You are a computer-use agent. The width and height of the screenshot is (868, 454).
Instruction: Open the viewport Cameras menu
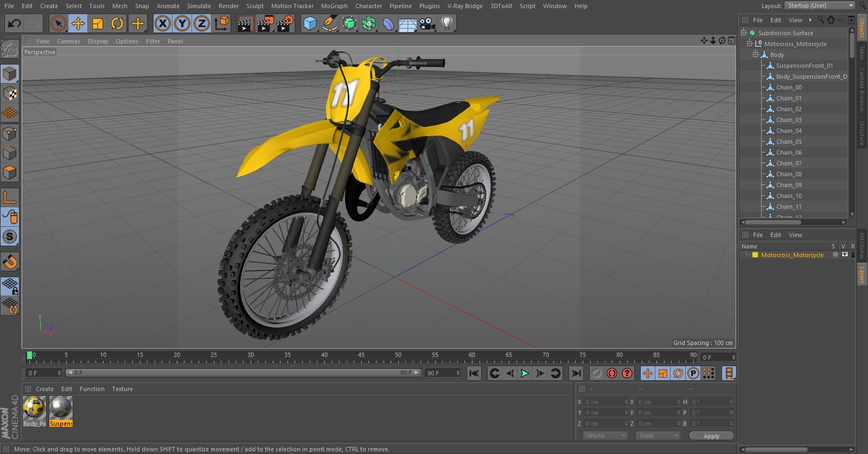(x=68, y=41)
